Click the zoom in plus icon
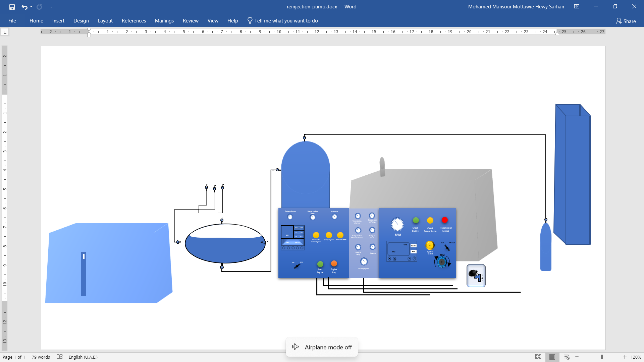 (625, 357)
